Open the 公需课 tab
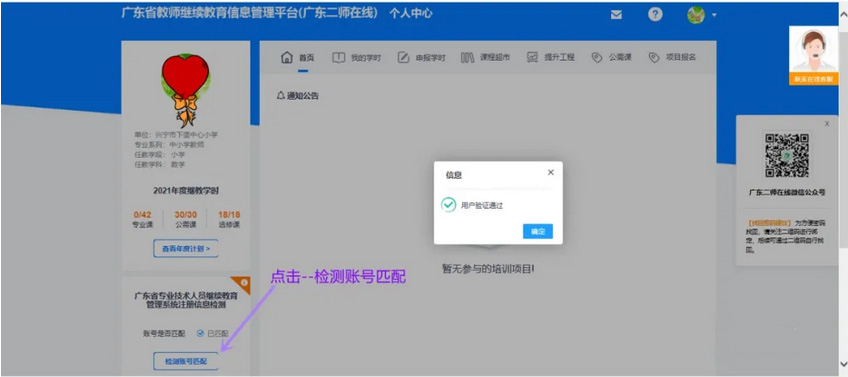 click(620, 57)
